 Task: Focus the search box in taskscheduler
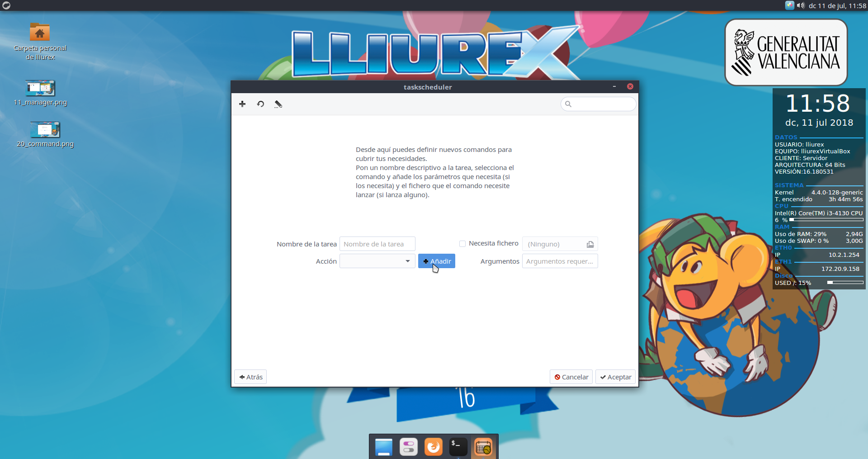tap(598, 104)
